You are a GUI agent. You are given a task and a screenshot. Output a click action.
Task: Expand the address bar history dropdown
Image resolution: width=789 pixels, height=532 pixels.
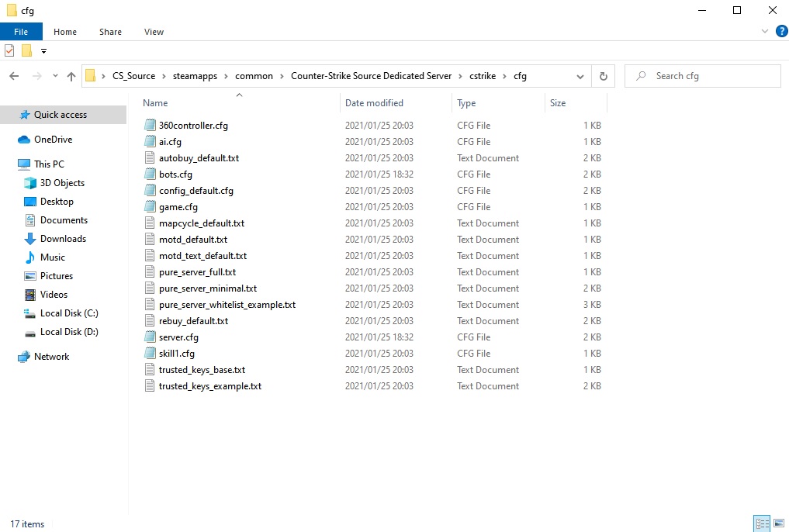[580, 77]
